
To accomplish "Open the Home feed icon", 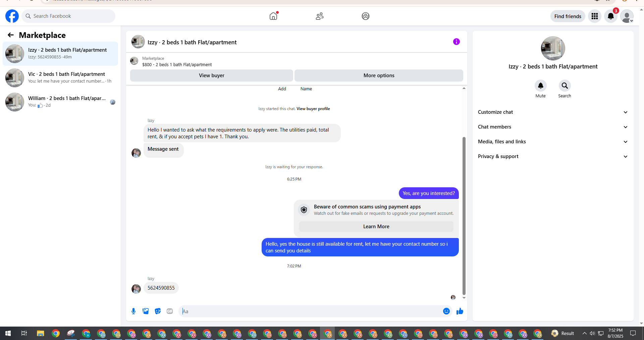I will 274,16.
